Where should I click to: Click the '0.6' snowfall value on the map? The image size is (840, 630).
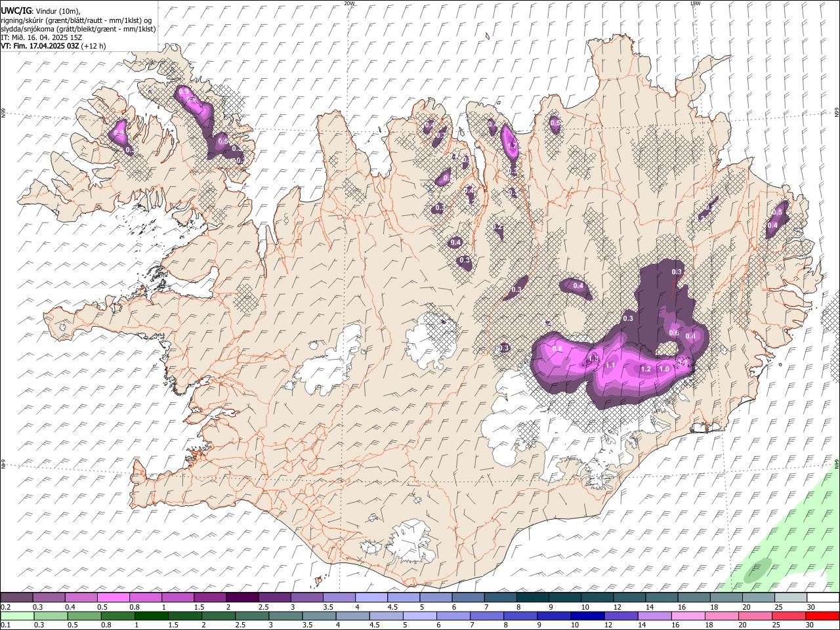[x=674, y=333]
